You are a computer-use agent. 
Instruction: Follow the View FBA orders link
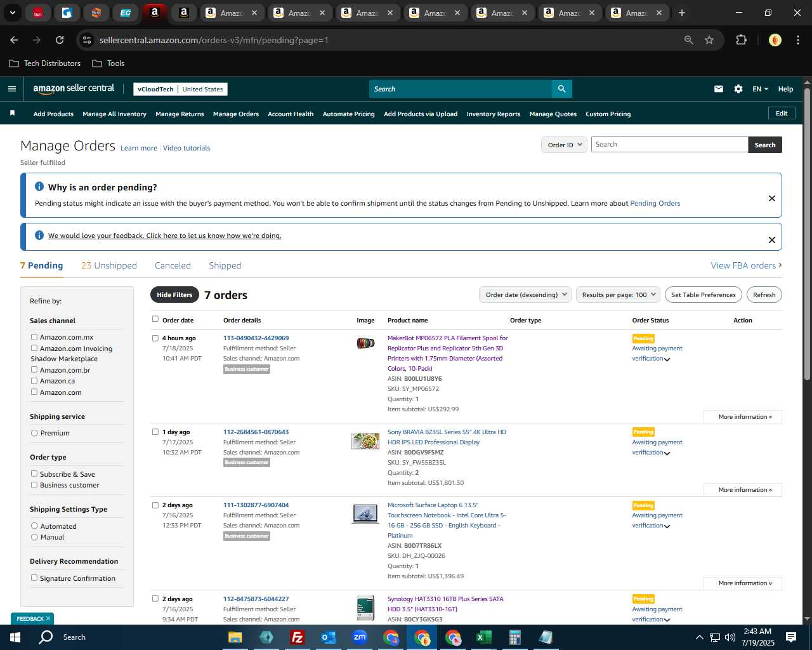pyautogui.click(x=746, y=265)
